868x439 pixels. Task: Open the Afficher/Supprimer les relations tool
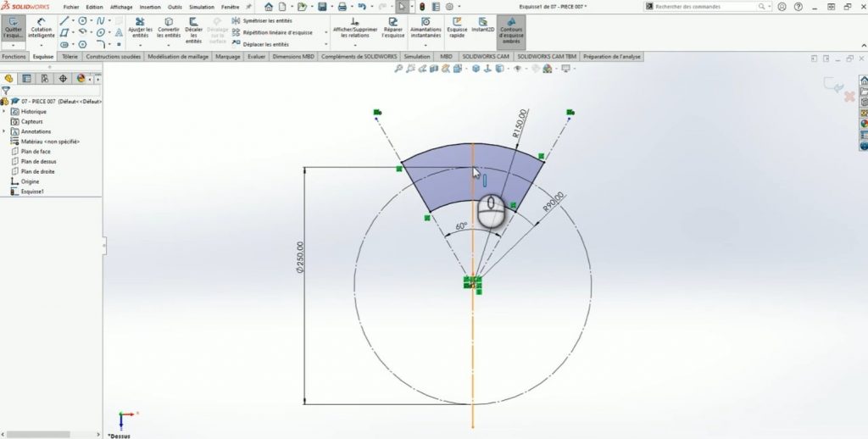pyautogui.click(x=354, y=29)
